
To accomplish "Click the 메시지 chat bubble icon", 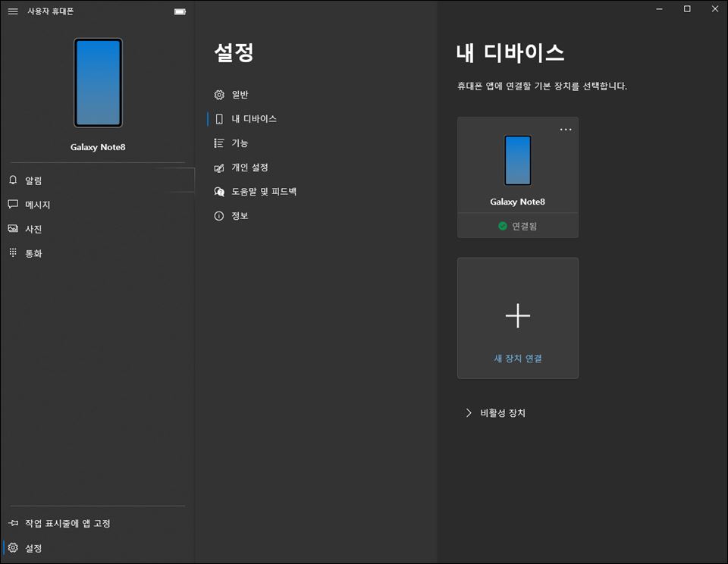I will coord(13,205).
